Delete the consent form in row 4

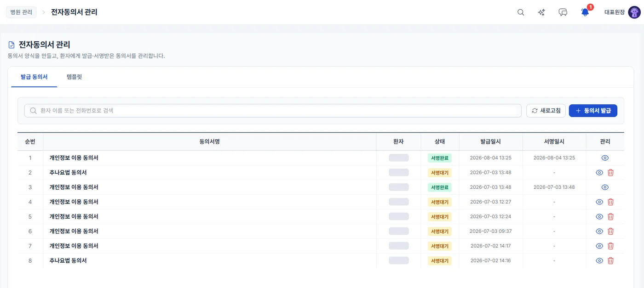tap(611, 202)
